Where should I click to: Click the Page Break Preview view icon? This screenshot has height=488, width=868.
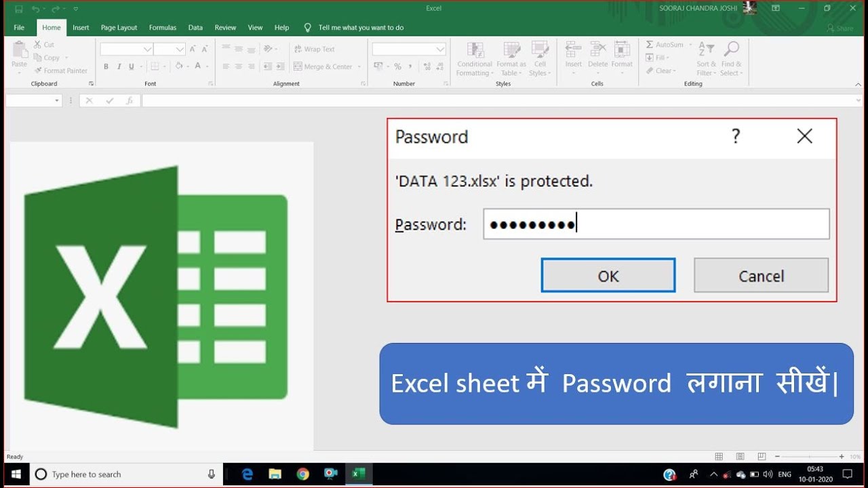762,457
